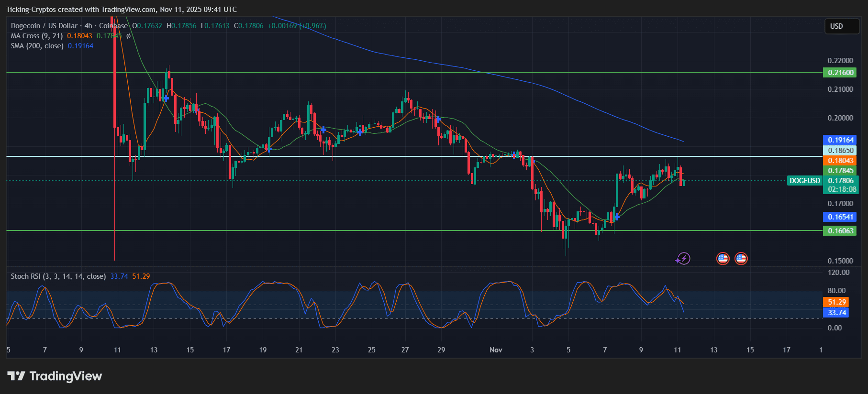Select the MA cross marker near Oct 13

[x=166, y=98]
